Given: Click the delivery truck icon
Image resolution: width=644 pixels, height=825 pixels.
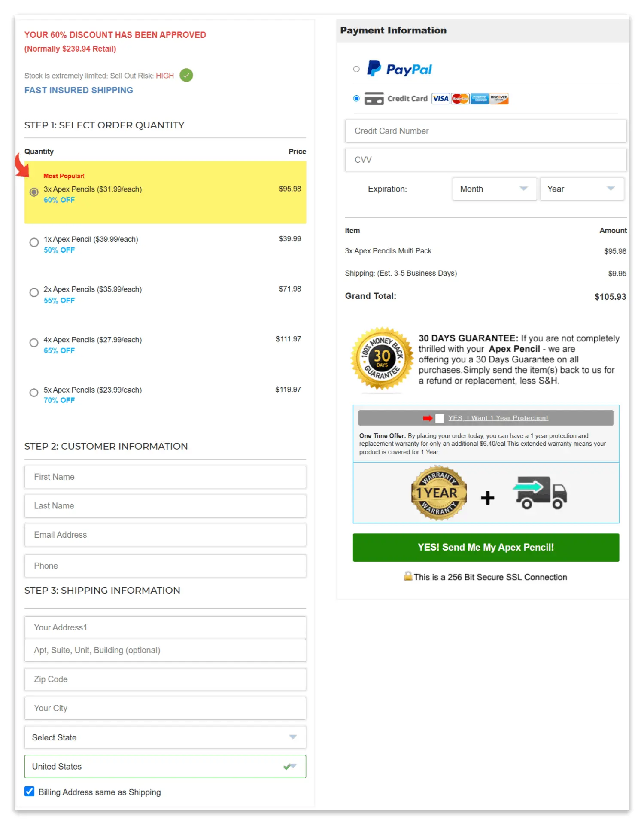Looking at the screenshot, I should 540,493.
